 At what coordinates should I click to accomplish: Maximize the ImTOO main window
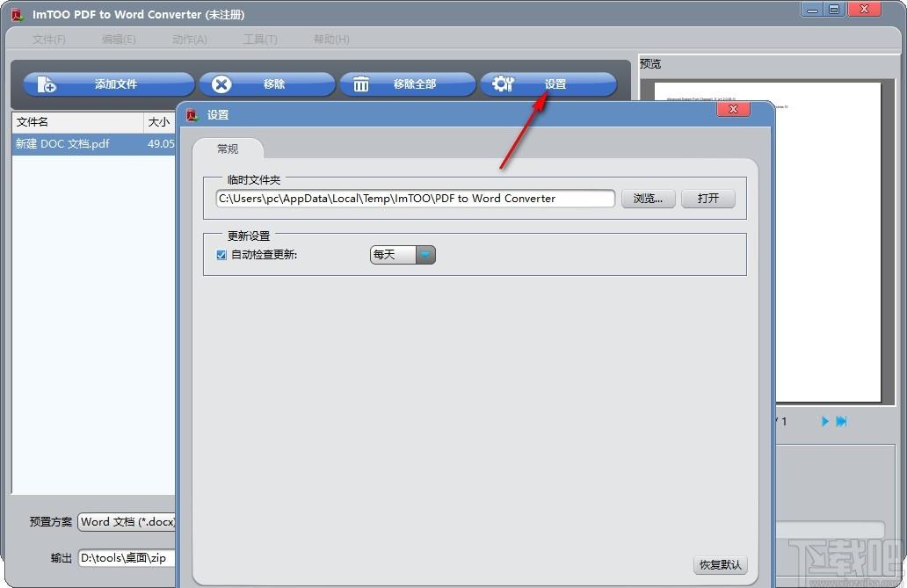tap(834, 10)
